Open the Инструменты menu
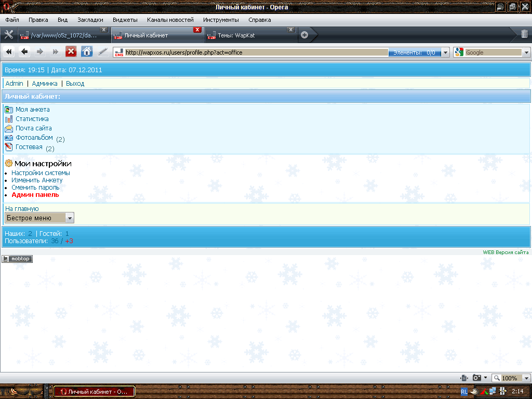The image size is (532, 399). tap(221, 20)
